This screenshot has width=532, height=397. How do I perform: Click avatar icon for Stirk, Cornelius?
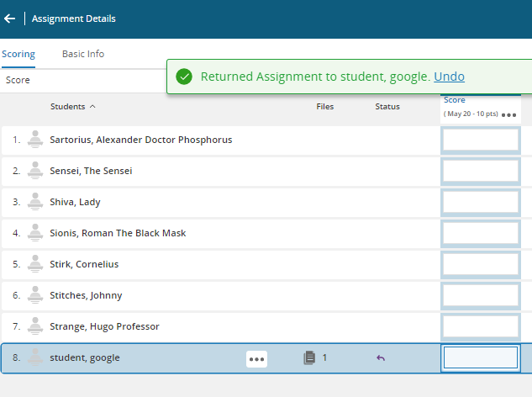tap(35, 264)
